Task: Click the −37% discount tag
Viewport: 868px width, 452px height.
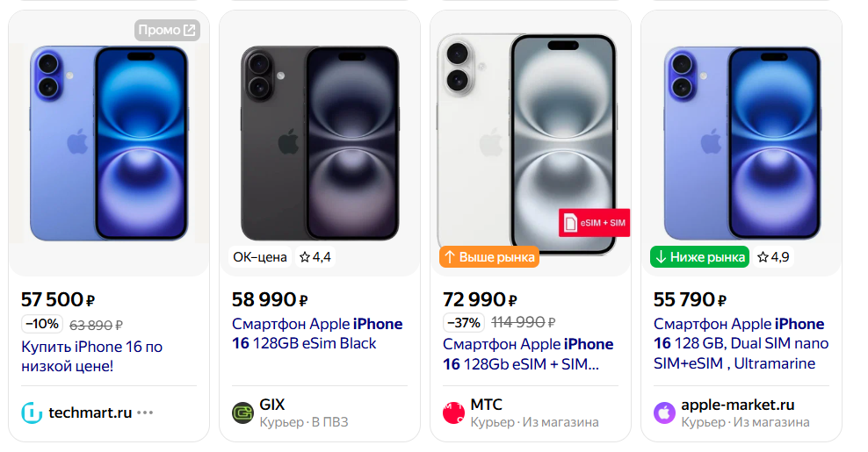Action: coord(462,322)
